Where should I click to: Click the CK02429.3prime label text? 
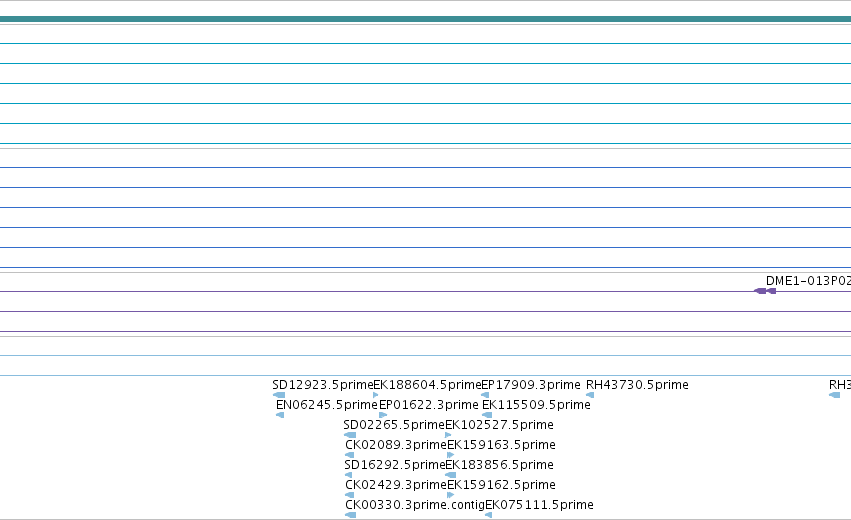pos(396,485)
